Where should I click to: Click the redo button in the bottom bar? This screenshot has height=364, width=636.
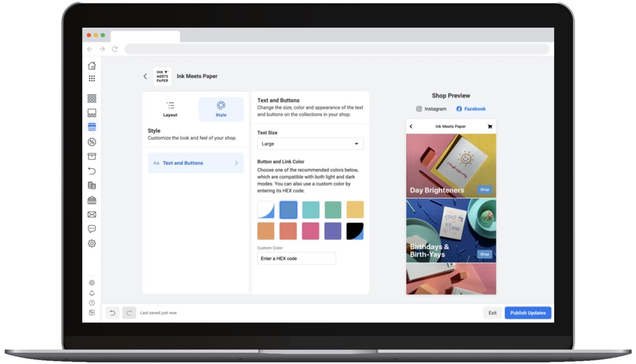129,313
